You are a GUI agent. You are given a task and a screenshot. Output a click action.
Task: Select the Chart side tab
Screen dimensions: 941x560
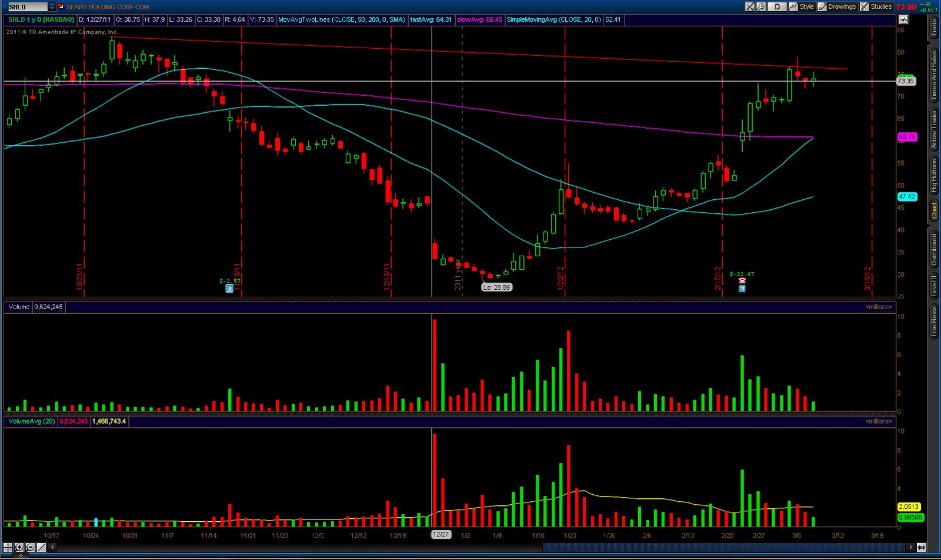click(x=933, y=211)
